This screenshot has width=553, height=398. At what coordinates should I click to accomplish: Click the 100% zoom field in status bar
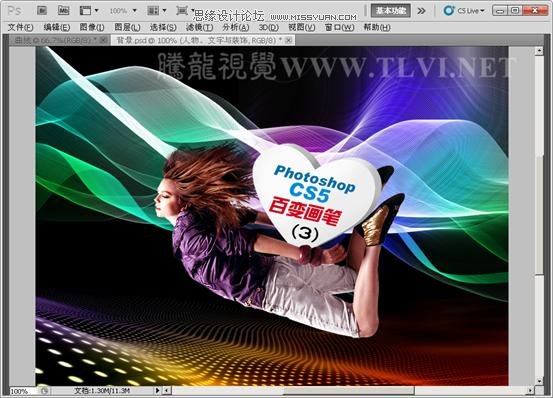pos(22,391)
